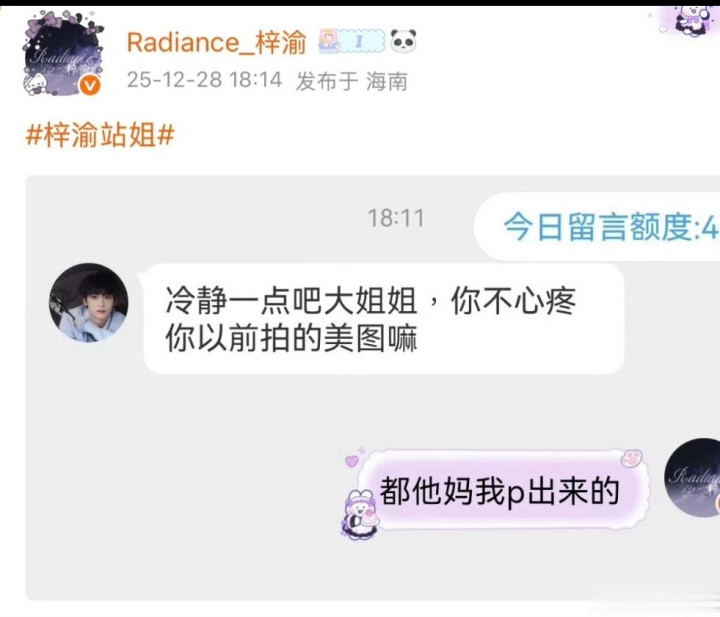Tap the purple heart decoration on bubble
The height and width of the screenshot is (617, 720).
pos(352,460)
